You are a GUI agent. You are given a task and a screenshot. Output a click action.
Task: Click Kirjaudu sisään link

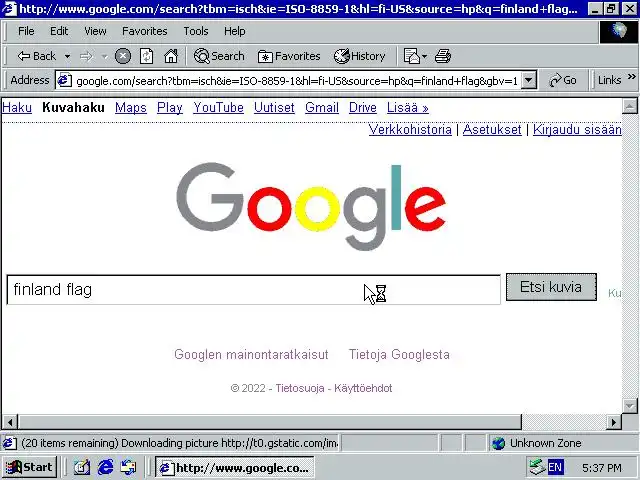click(577, 129)
